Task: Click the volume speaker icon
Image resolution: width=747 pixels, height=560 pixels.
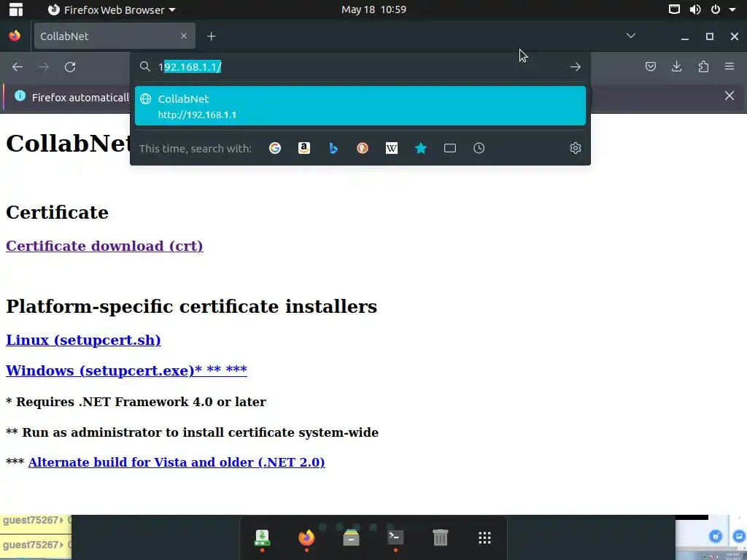Action: point(695,9)
